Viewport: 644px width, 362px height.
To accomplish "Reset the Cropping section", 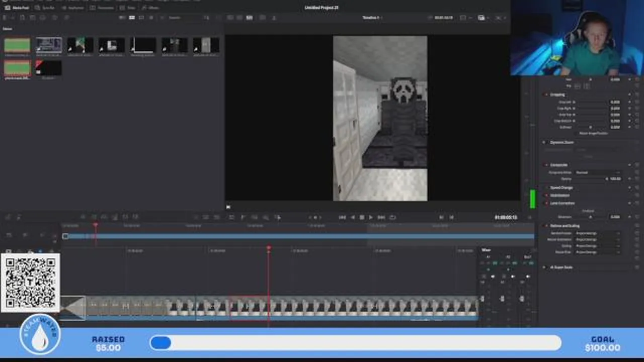I will click(x=637, y=95).
